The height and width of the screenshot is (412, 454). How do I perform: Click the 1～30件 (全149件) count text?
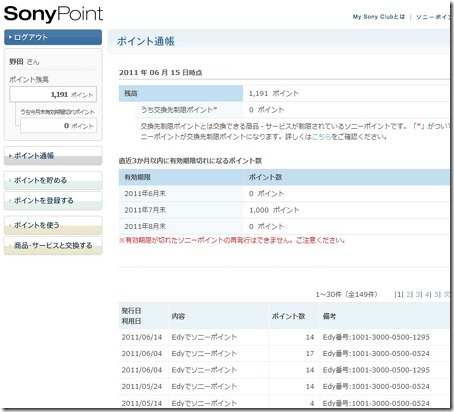click(346, 294)
